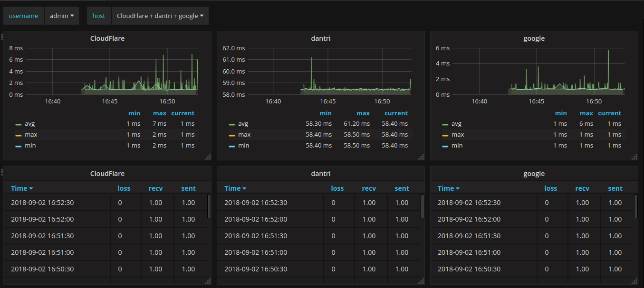Sort google legend by the max column header

[586, 113]
